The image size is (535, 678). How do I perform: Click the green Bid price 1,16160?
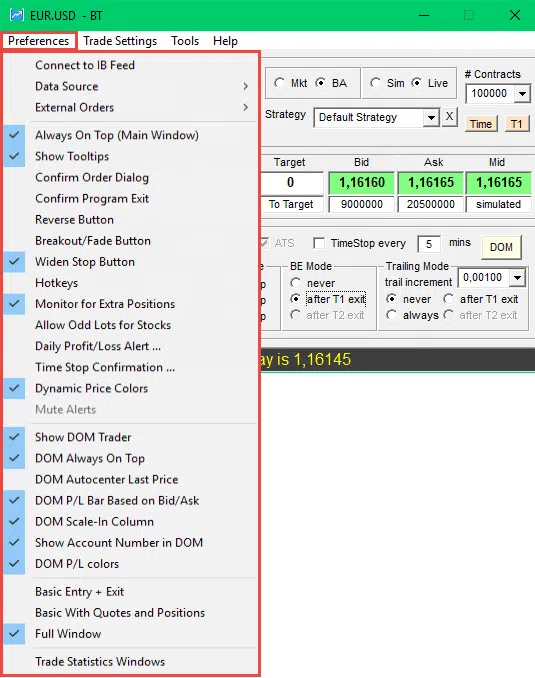[362, 182]
